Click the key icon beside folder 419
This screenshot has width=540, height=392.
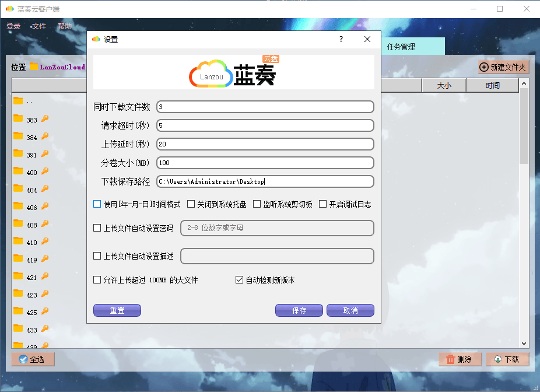(x=45, y=258)
